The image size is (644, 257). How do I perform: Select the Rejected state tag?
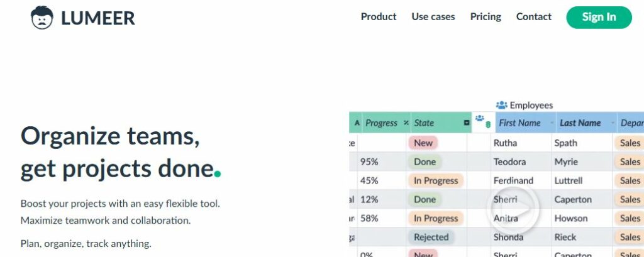pyautogui.click(x=431, y=237)
